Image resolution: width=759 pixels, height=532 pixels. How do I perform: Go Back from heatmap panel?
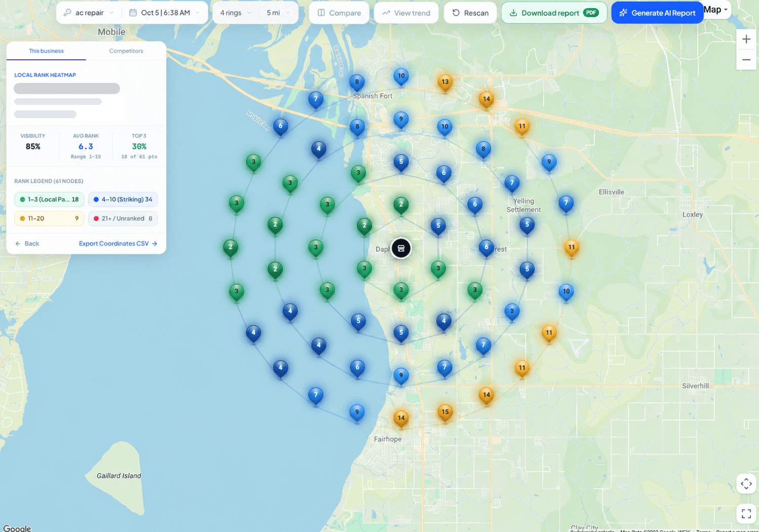[x=27, y=244]
